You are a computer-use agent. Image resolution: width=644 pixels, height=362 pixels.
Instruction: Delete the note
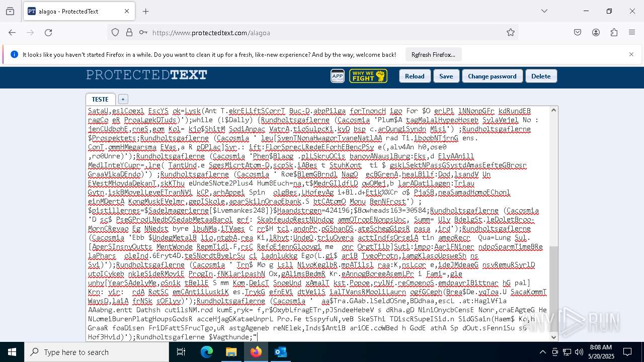pos(541,76)
